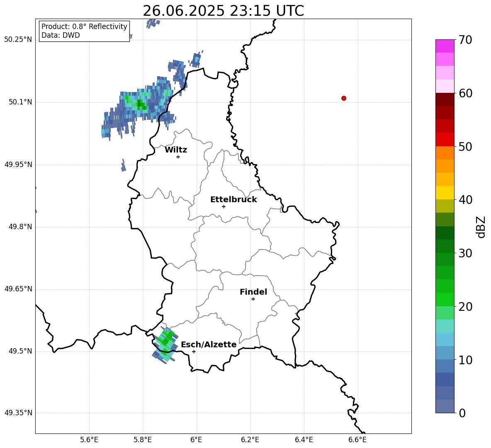Click the 6.4°E longitude label

pos(304,440)
